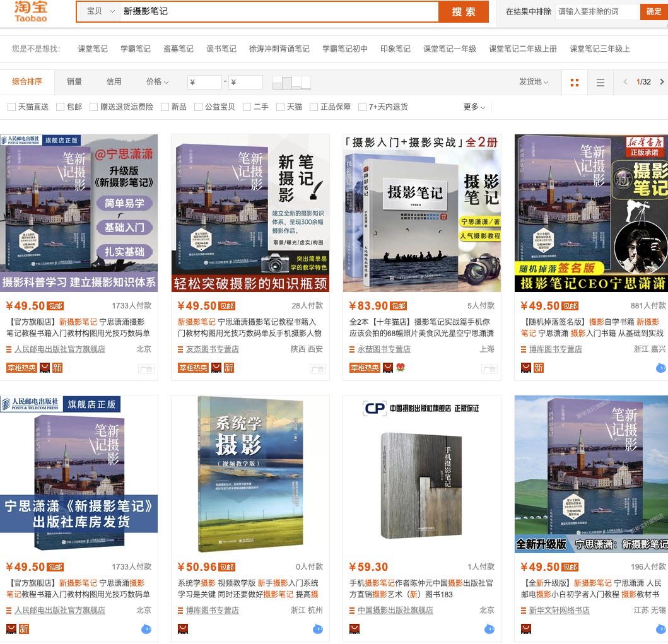Click 包邮 tag next to ¥83.90 price

point(398,307)
